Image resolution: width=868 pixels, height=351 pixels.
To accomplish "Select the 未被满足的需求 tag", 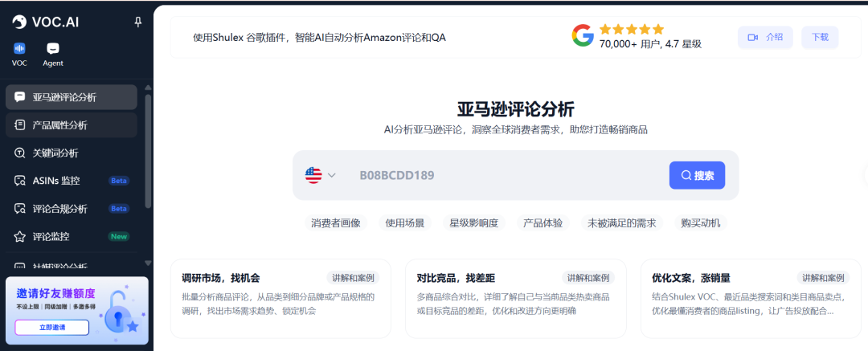I will (621, 223).
